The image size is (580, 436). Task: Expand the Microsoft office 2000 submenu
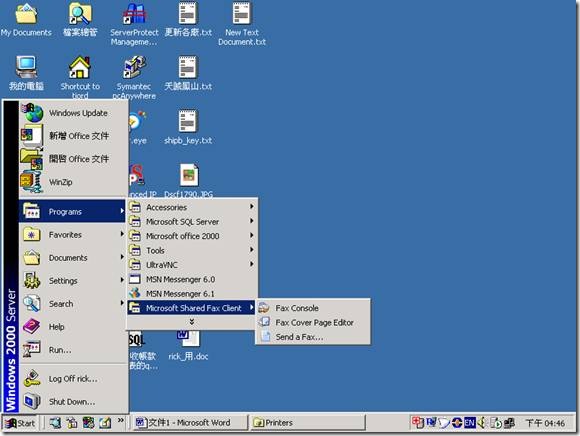coord(192,236)
